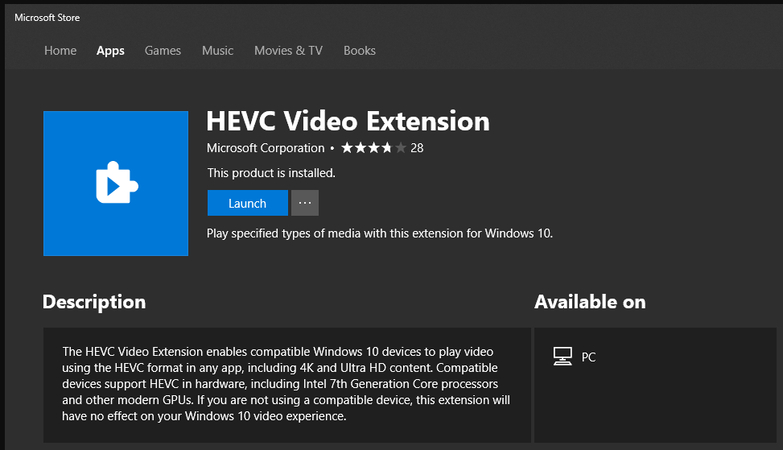783x450 pixels.
Task: Click the blue Launch button
Action: (x=248, y=203)
